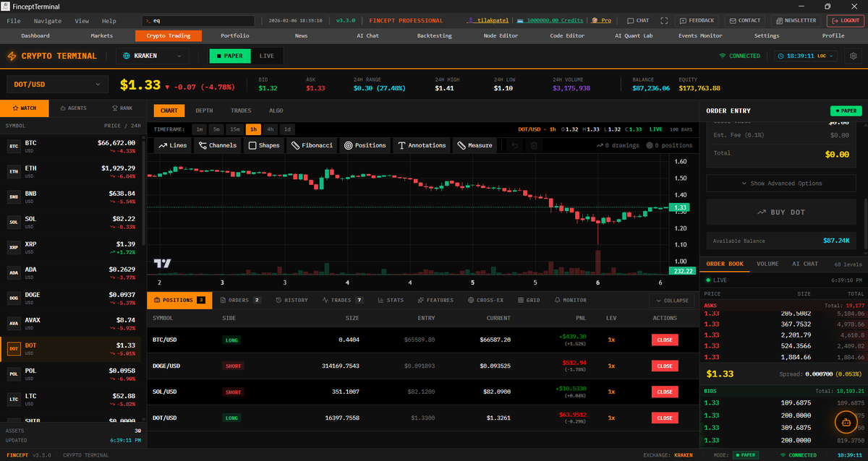Open the Feedback dialog

[x=696, y=21]
